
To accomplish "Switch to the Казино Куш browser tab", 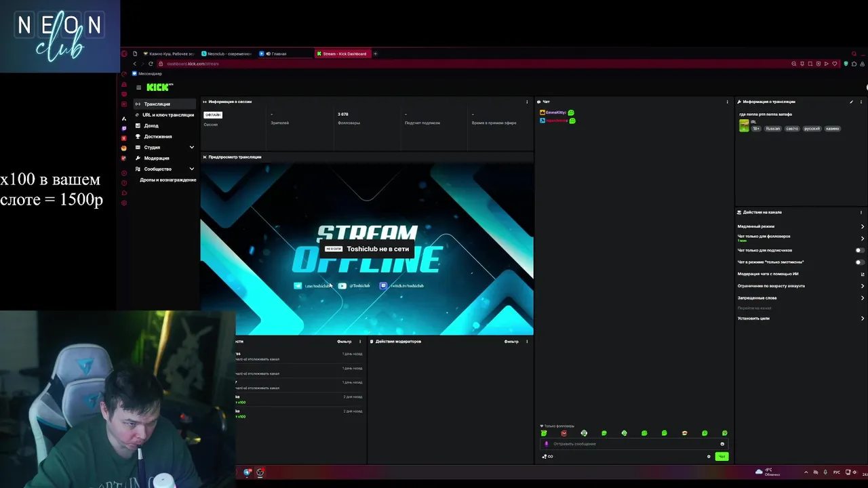I will point(170,54).
